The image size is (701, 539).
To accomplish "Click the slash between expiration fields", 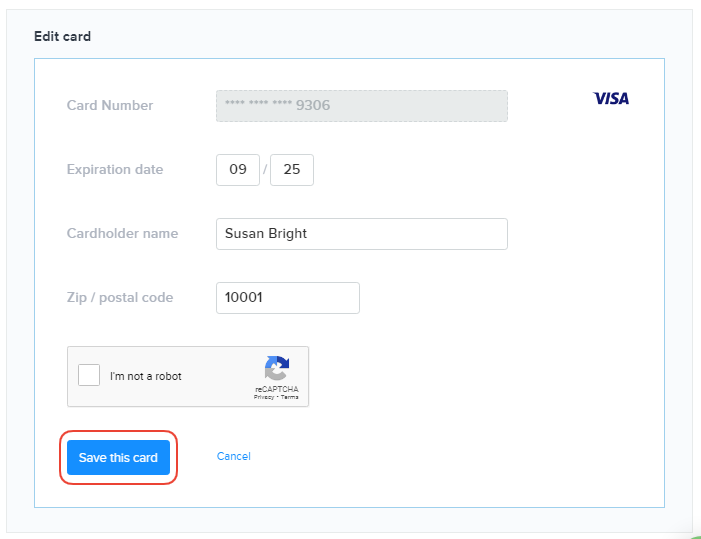I will coord(265,170).
